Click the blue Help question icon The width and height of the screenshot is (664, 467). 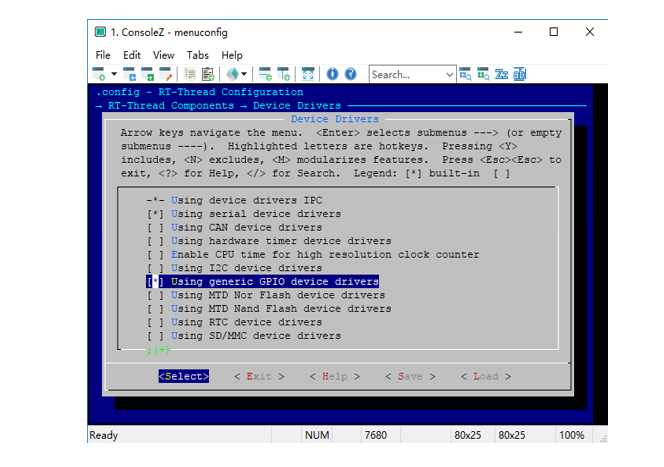(351, 74)
